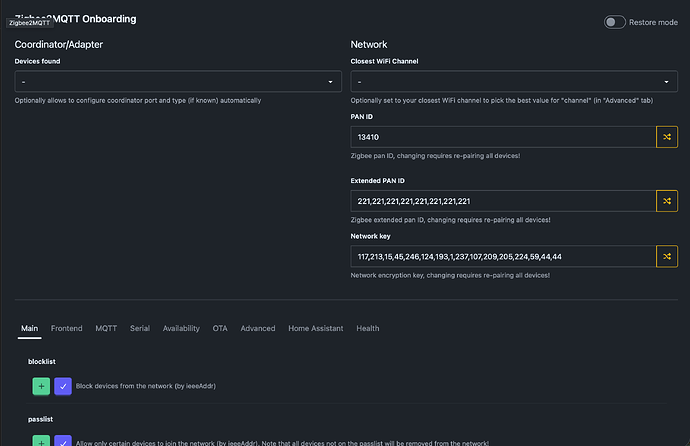Screen dimensions: 690x446
Task: Go to the Availability tab
Action: coord(181,329)
